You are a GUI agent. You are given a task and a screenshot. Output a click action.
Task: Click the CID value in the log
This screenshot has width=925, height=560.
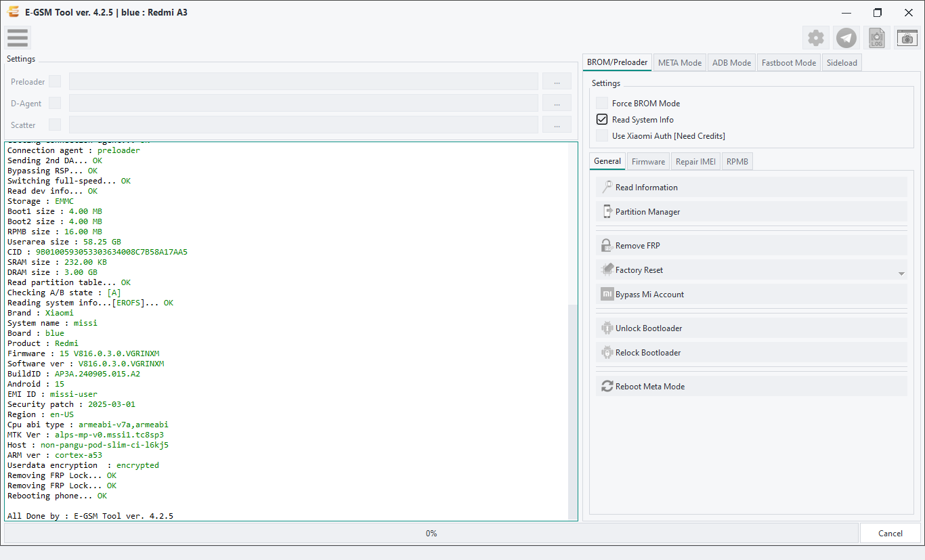click(112, 252)
